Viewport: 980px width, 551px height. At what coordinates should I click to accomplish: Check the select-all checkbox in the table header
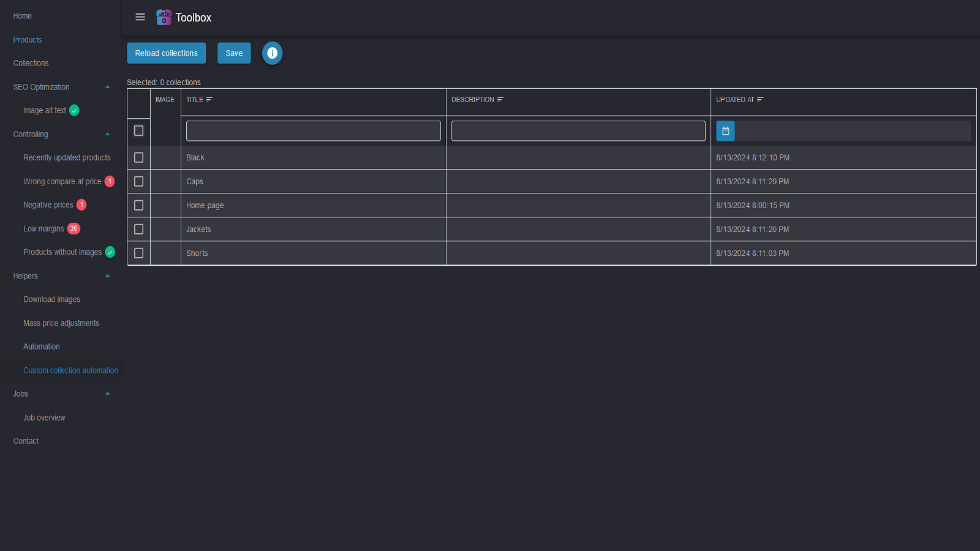[x=138, y=130]
